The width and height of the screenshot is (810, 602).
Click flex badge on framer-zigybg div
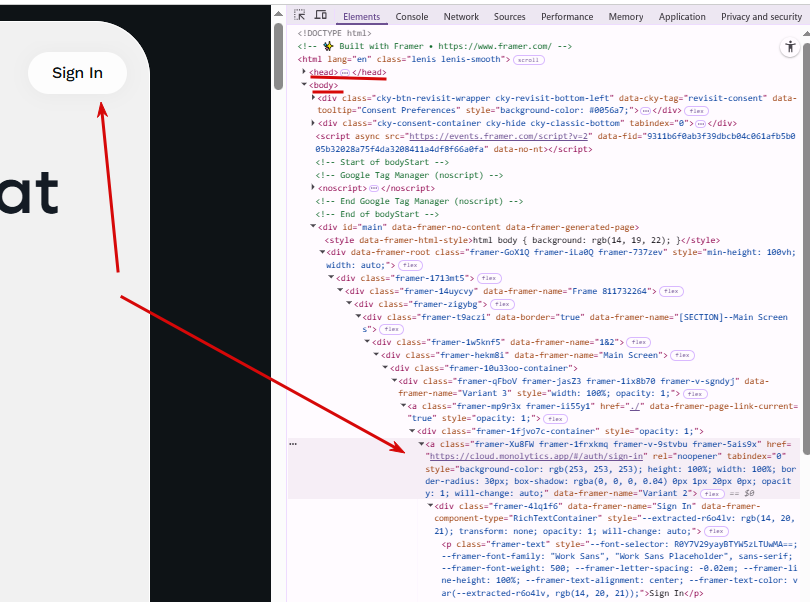coord(502,304)
